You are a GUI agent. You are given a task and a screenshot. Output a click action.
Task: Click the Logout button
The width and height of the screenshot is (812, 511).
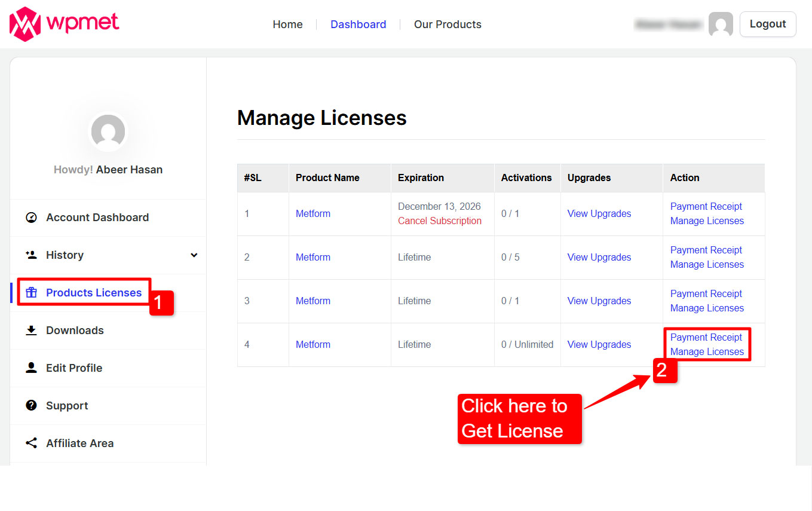pyautogui.click(x=768, y=24)
